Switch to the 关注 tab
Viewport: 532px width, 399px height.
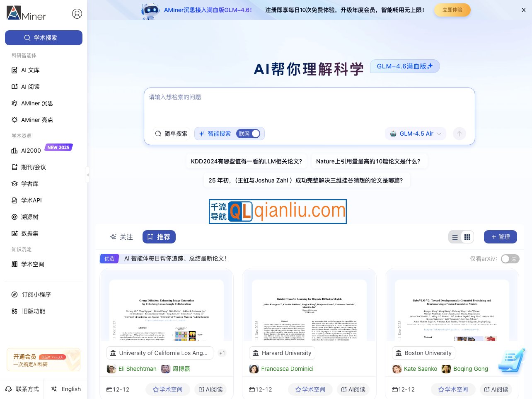coord(121,237)
